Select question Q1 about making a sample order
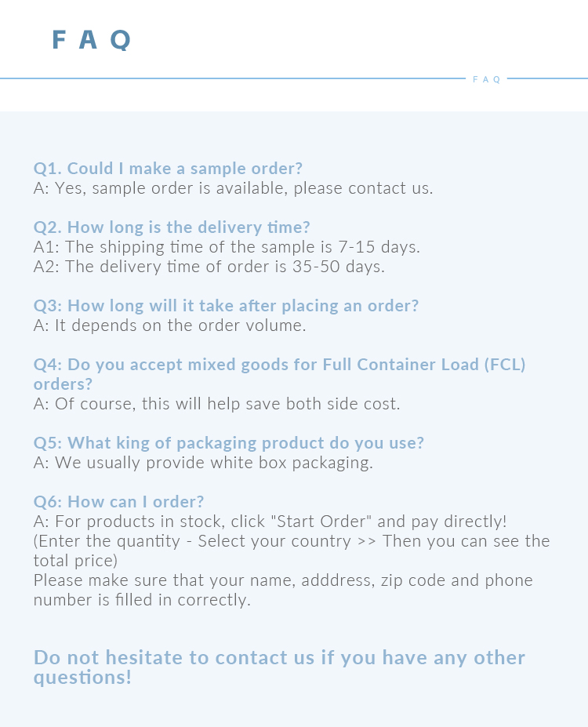The image size is (588, 727). [168, 169]
